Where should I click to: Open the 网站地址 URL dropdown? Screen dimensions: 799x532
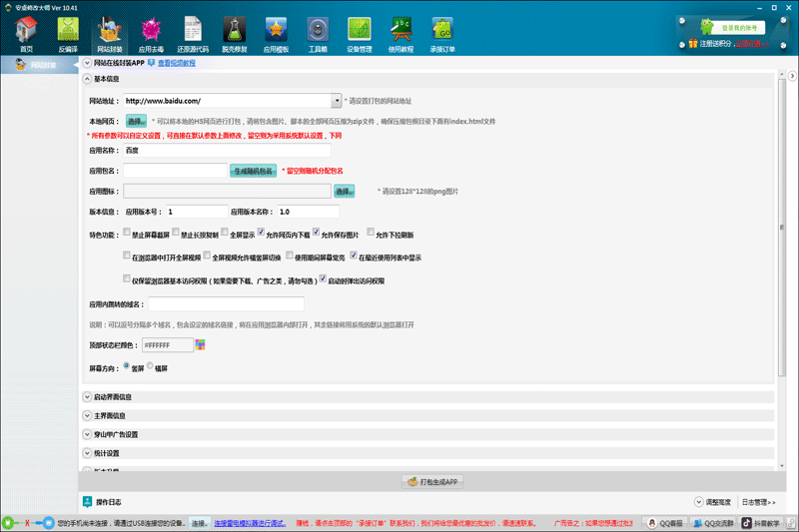(x=337, y=101)
